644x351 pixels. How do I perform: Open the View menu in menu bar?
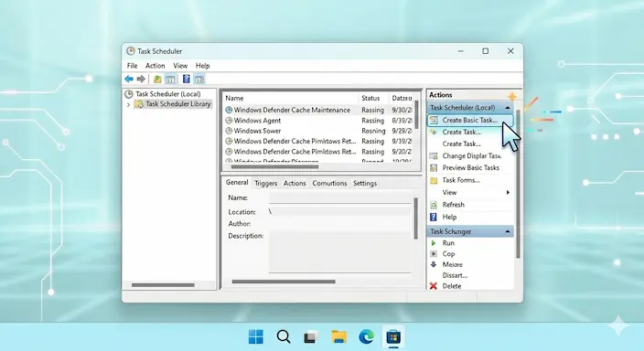(x=180, y=66)
